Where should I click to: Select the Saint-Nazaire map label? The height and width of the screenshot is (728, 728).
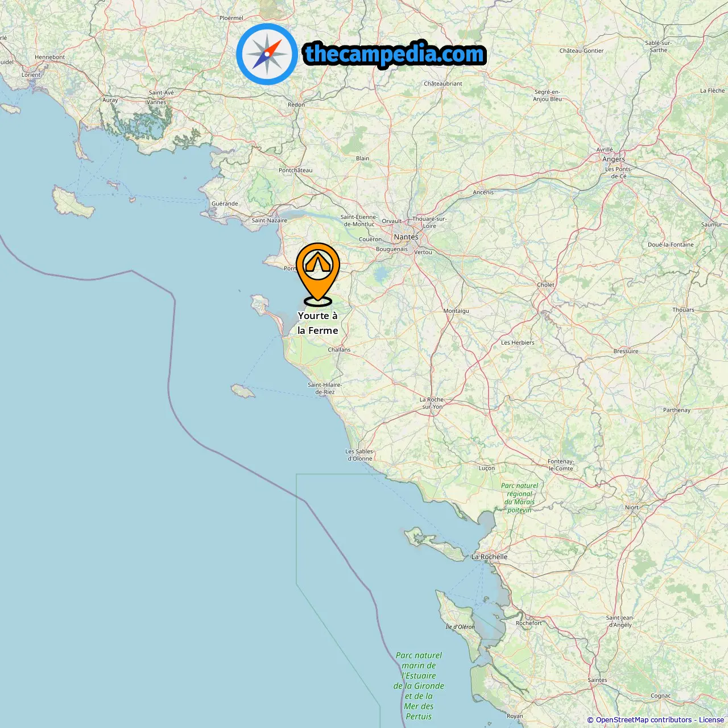[270, 221]
